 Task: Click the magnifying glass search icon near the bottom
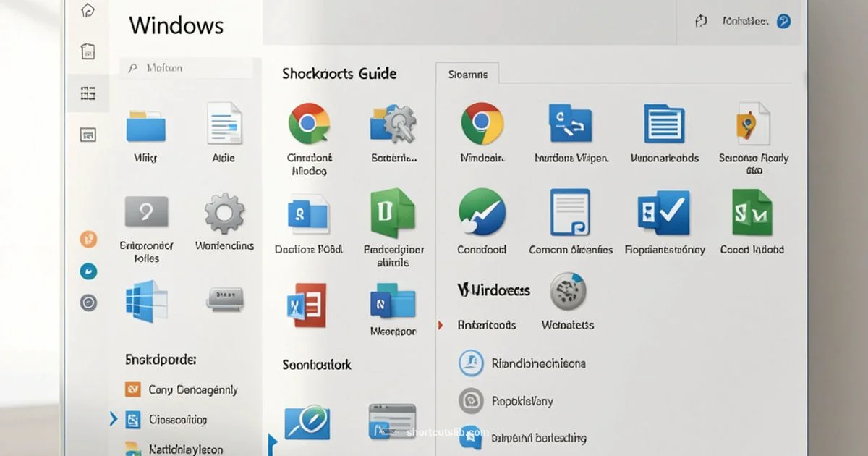click(x=307, y=423)
